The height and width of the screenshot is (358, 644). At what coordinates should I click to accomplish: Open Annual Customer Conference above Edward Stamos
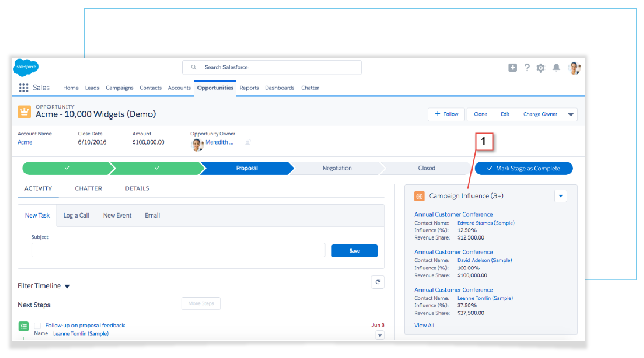[x=454, y=214]
